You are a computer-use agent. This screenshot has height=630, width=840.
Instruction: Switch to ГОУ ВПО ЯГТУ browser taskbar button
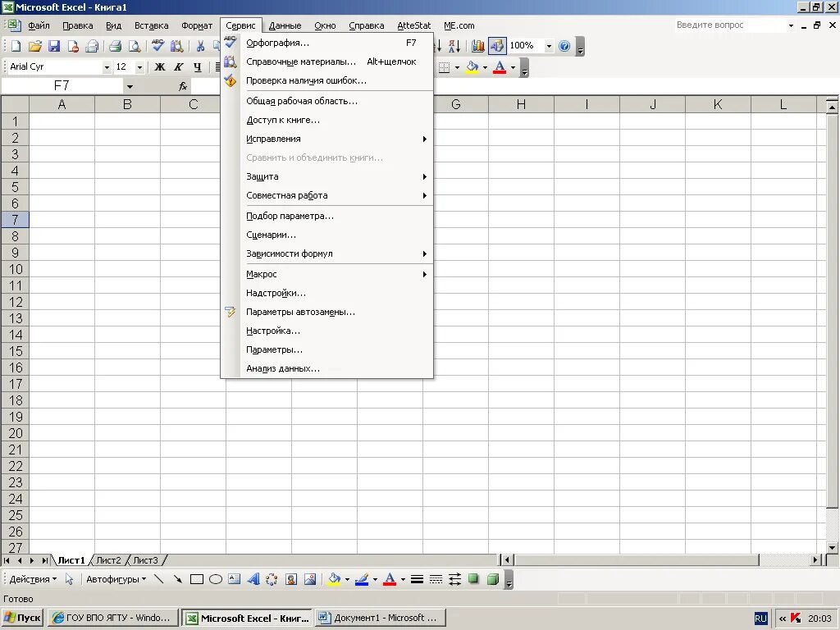click(x=112, y=618)
